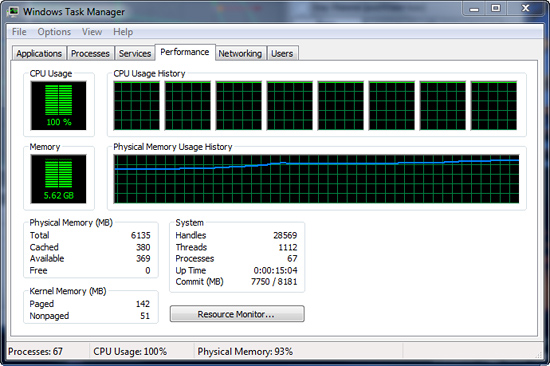Open the Help menu
Screen dimensions: 550x366
[x=123, y=32]
